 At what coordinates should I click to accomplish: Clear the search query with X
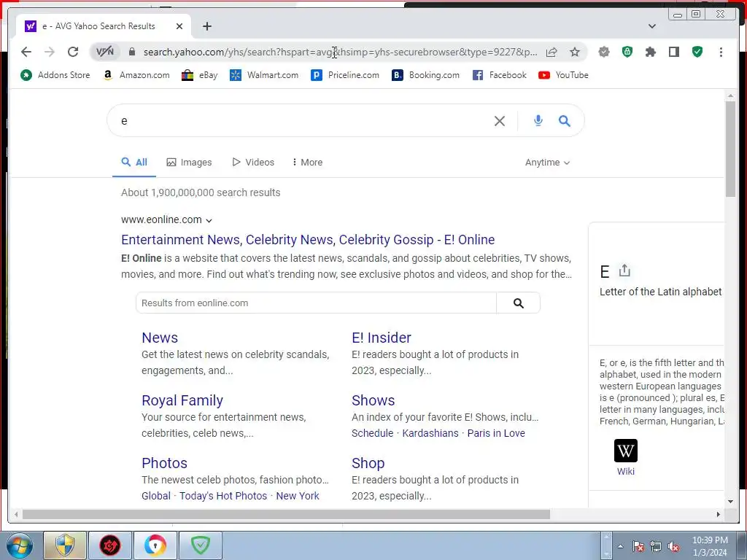[499, 121]
